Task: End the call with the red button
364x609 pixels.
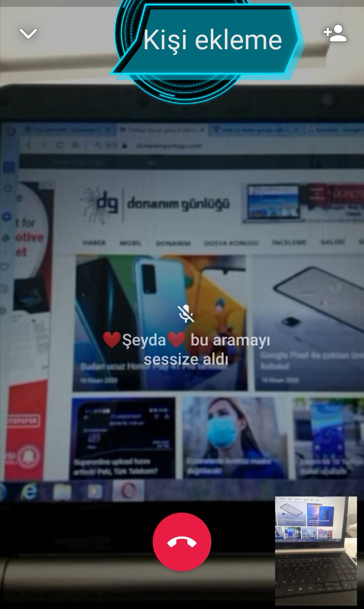Action: click(x=182, y=542)
